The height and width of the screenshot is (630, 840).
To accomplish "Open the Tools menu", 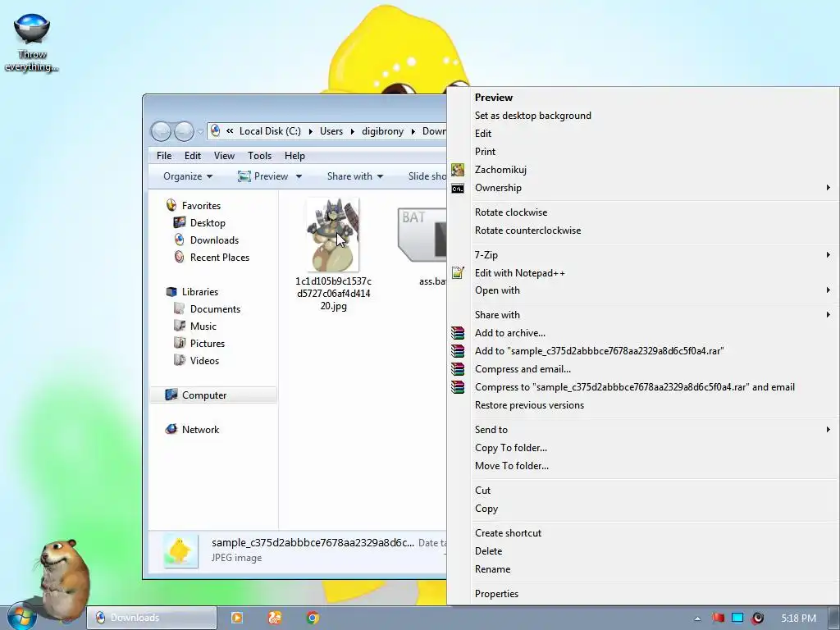I will tap(259, 155).
